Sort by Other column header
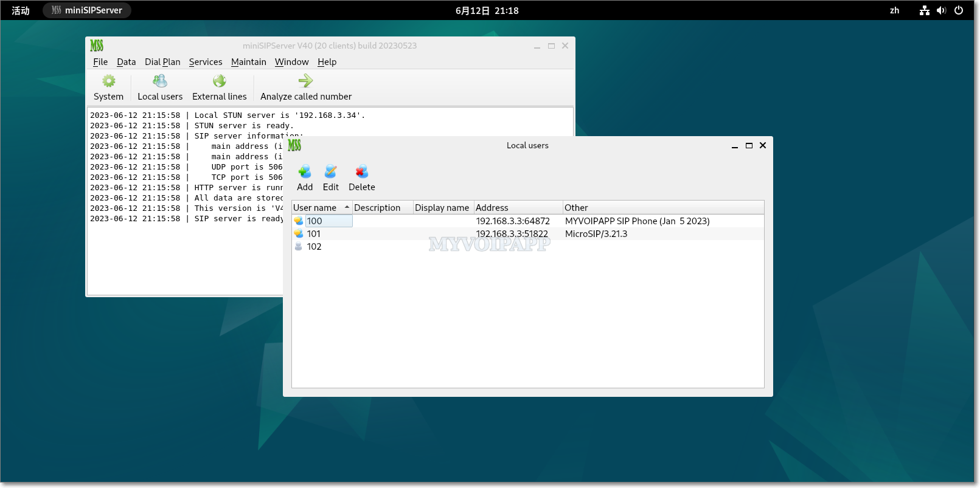 click(663, 208)
